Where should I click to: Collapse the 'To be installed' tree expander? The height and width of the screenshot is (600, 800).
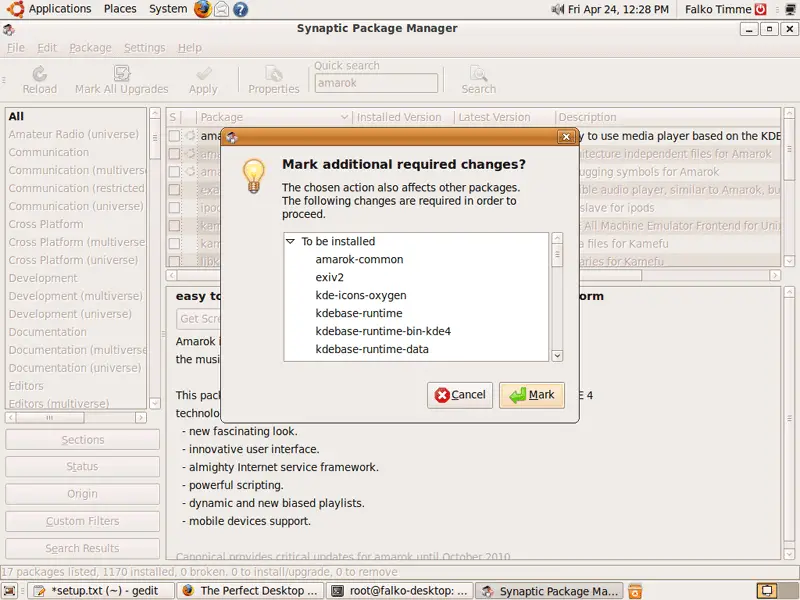click(290, 241)
